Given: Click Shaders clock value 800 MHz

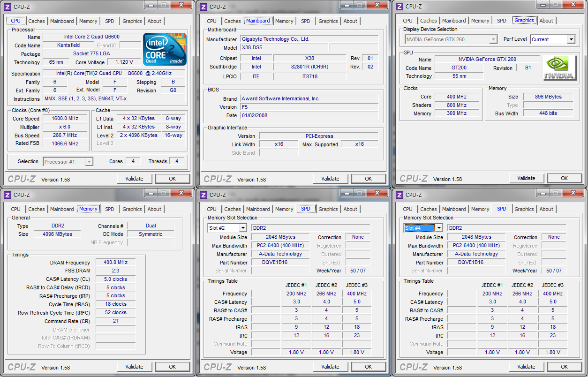Looking at the screenshot, I should click(456, 105).
